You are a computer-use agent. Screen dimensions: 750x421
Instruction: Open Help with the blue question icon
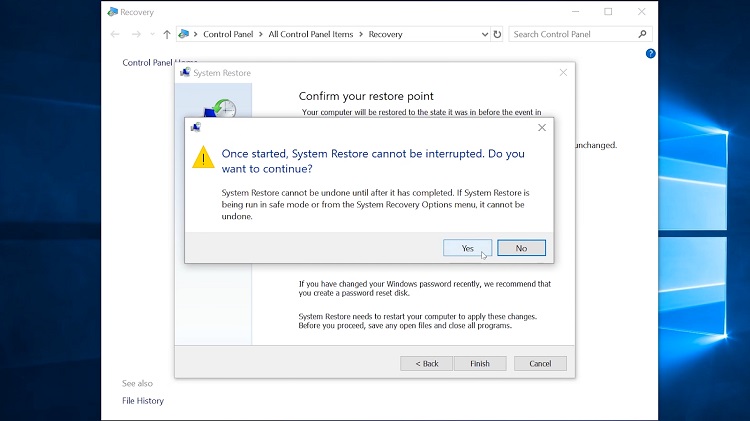click(651, 54)
